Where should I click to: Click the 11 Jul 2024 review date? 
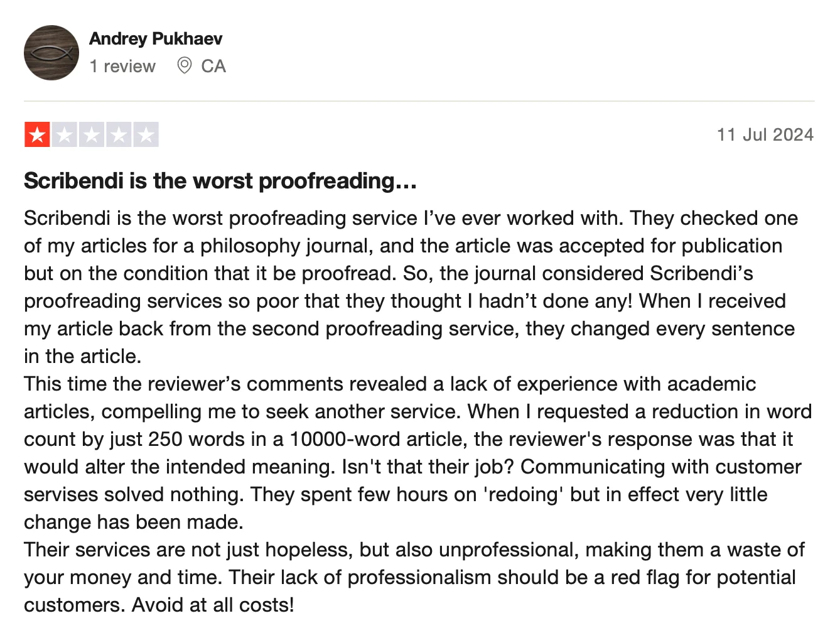(765, 135)
